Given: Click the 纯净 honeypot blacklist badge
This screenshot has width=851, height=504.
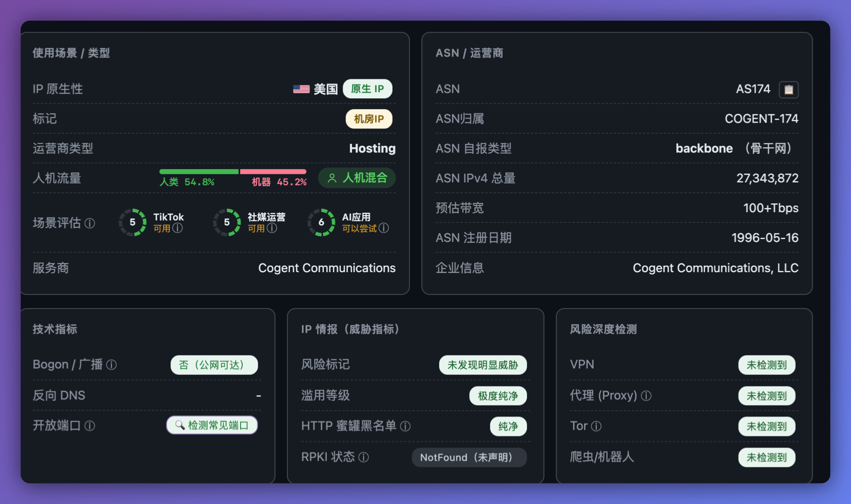Looking at the screenshot, I should [x=508, y=426].
